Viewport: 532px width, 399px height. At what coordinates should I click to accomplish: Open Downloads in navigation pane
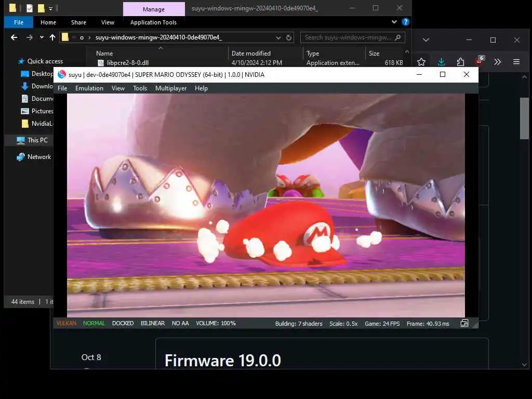[37, 86]
